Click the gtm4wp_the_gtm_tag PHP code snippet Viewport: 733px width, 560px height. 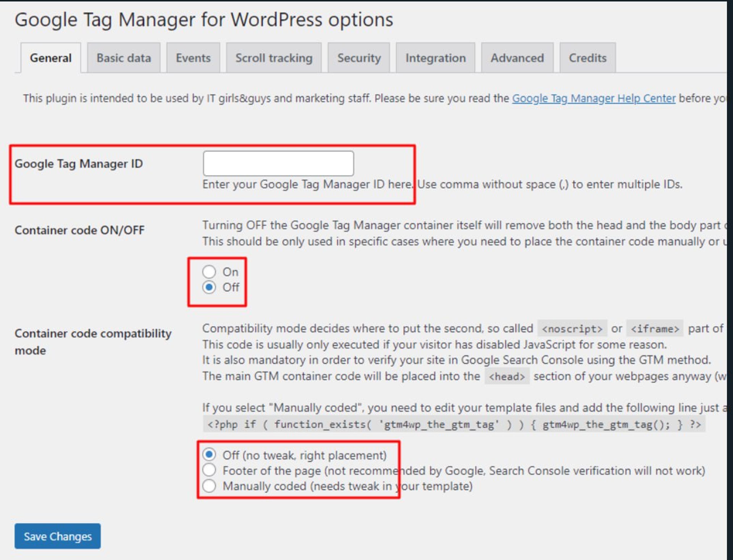coord(454,424)
